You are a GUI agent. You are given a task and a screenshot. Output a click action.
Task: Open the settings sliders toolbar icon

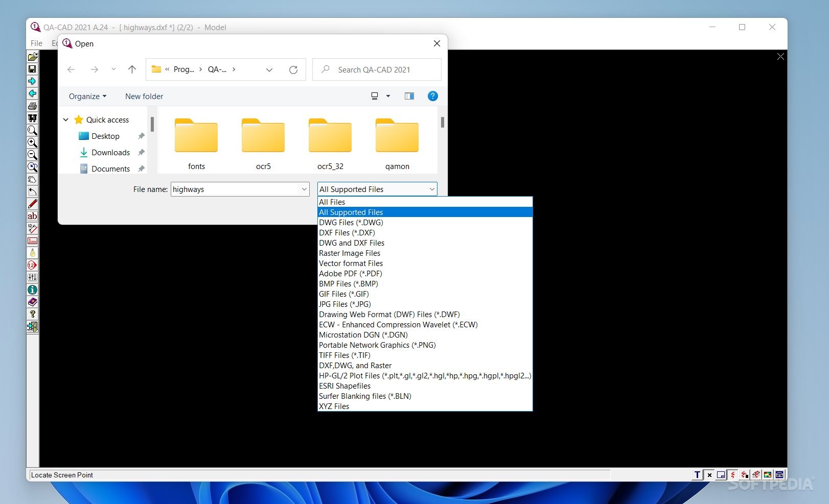pos(32,277)
